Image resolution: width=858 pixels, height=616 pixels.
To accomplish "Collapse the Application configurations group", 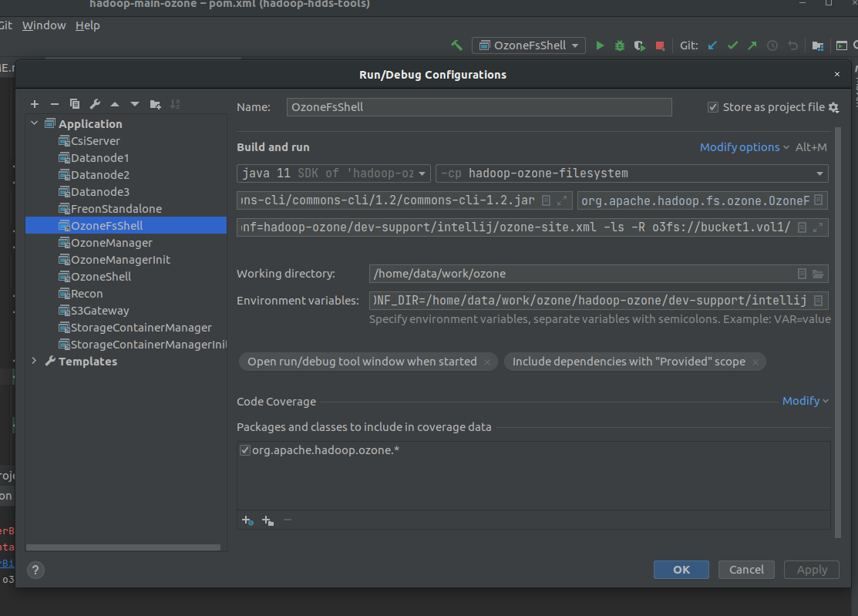I will pos(33,123).
